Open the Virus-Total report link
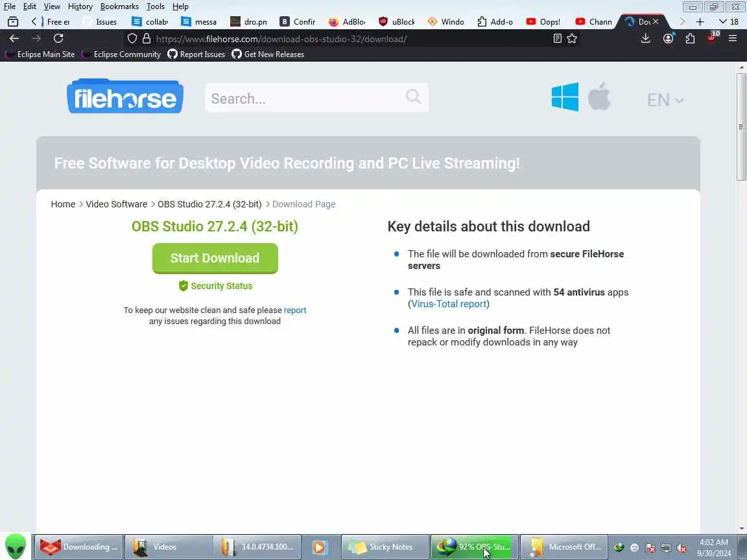The height and width of the screenshot is (560, 747). 449,304
